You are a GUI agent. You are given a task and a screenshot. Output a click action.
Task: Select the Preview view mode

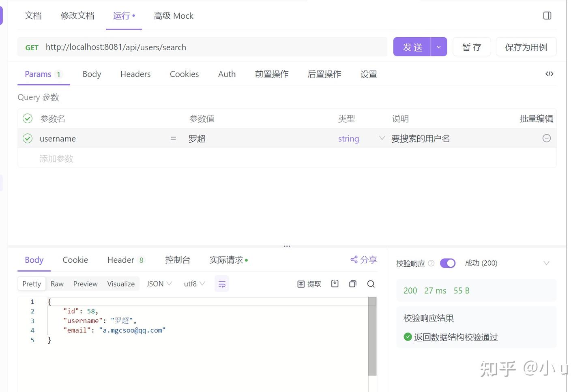[85, 284]
